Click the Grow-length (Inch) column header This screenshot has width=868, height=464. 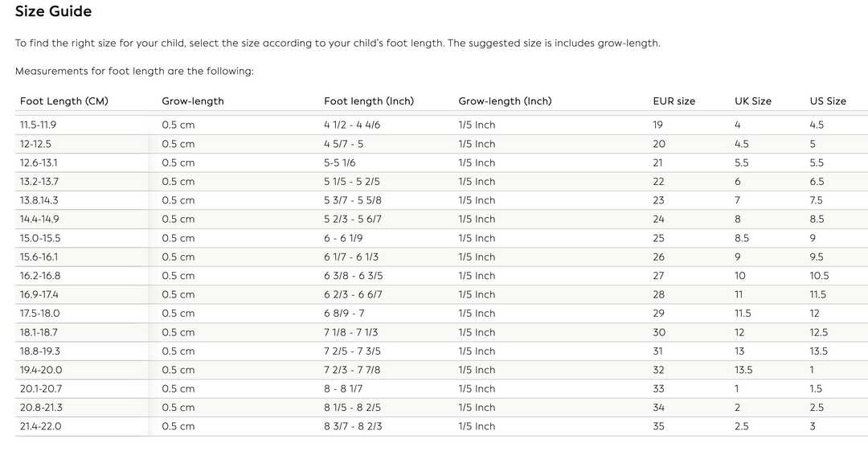pyautogui.click(x=505, y=101)
